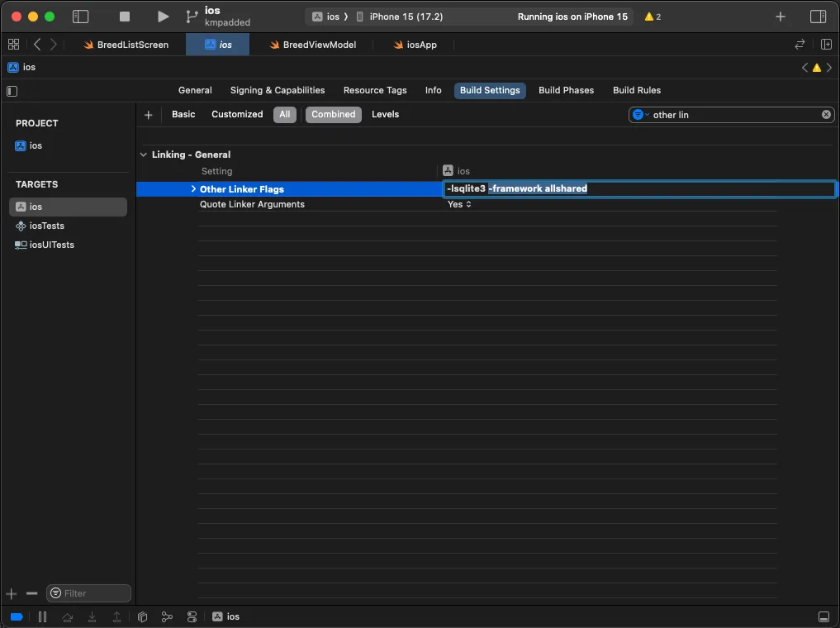Open the kmpadded branch source control icon
This screenshot has height=628, width=840.
click(x=192, y=17)
